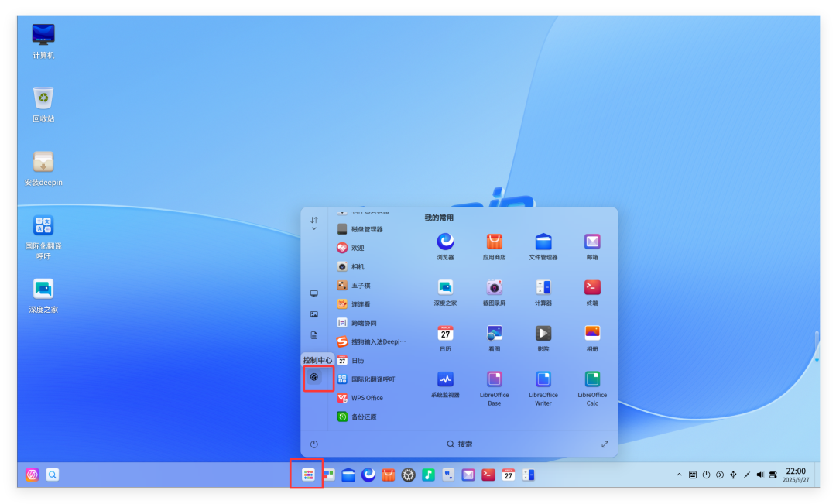Select 安装deepin installer on the desktop
The image size is (836, 504).
pos(43,169)
